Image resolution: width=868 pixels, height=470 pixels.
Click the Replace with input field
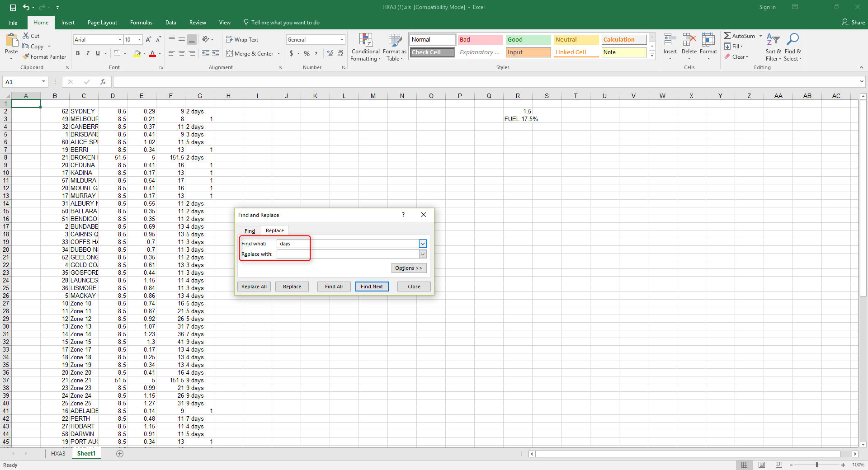point(348,254)
